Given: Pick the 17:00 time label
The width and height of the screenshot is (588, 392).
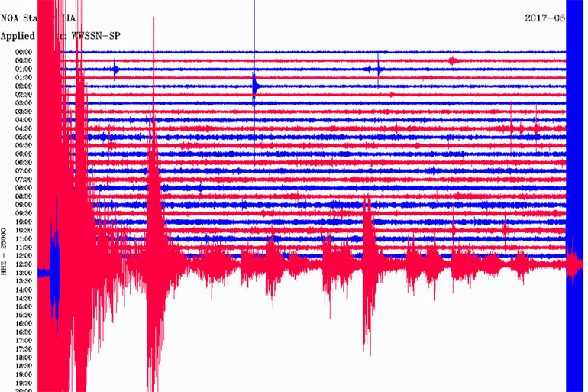Looking at the screenshot, I should [23, 341].
